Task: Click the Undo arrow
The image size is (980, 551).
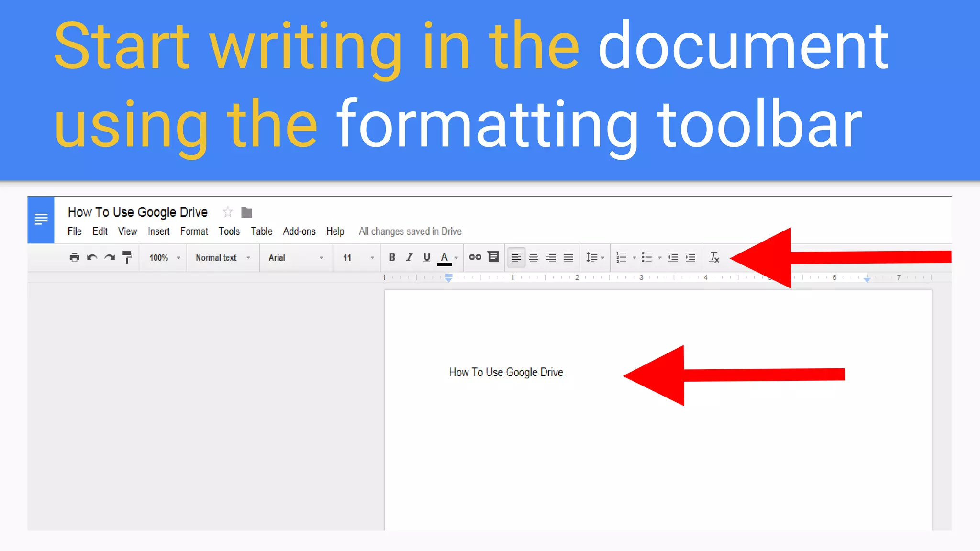Action: [92, 257]
